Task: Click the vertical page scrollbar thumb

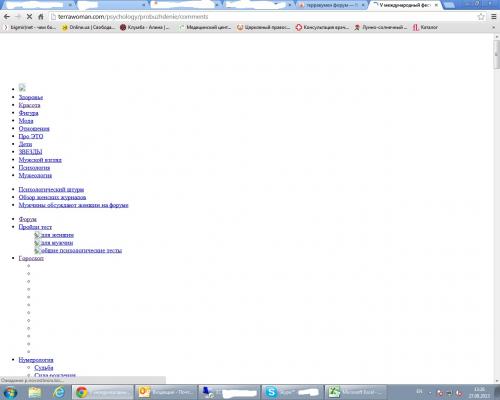Action: point(497,53)
